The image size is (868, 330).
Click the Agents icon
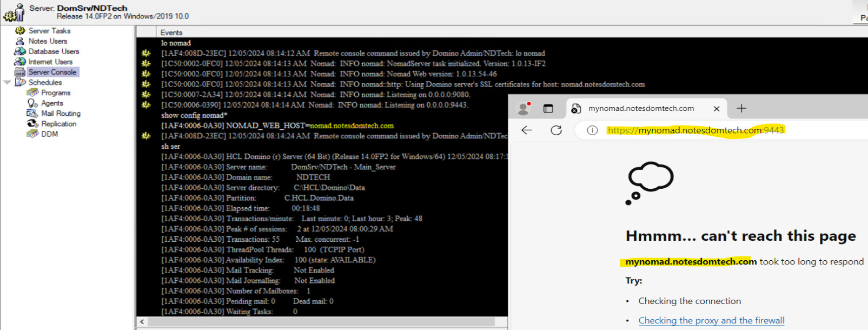pyautogui.click(x=32, y=103)
